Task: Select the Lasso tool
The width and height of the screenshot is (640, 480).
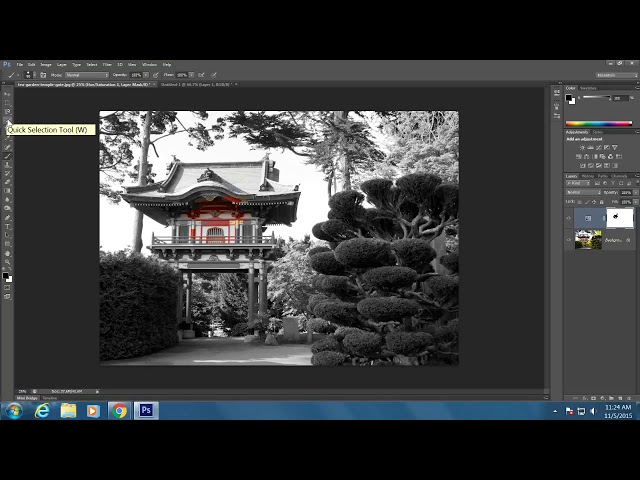Action: pyautogui.click(x=7, y=111)
